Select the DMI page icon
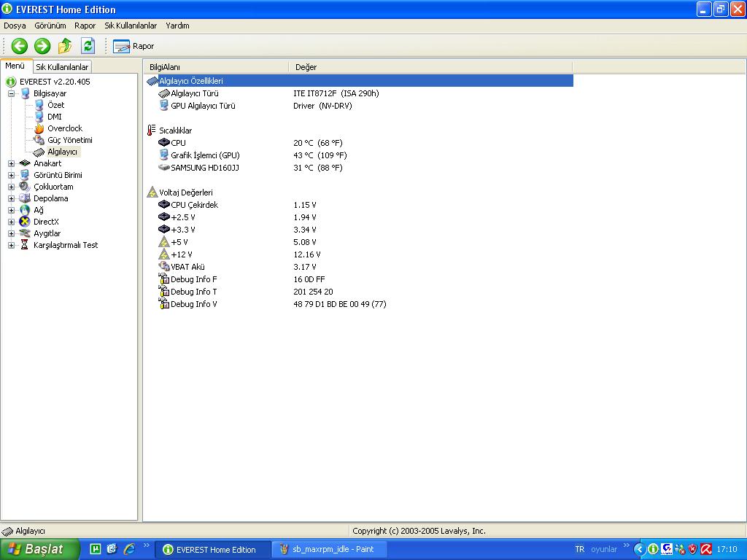Image resolution: width=747 pixels, height=560 pixels. coord(39,117)
